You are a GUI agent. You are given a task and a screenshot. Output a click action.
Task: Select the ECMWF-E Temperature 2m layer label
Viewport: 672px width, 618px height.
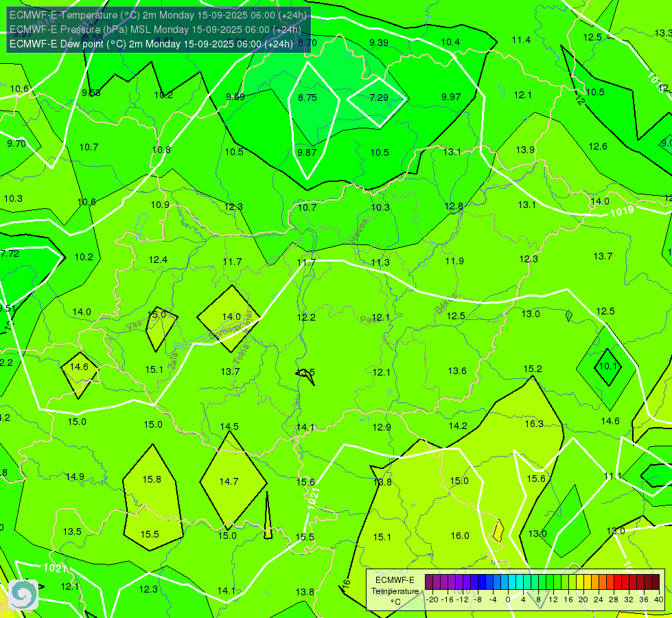point(158,15)
